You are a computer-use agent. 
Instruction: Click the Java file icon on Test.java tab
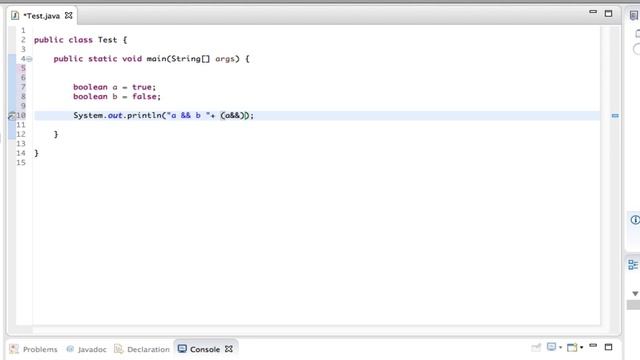click(x=15, y=16)
